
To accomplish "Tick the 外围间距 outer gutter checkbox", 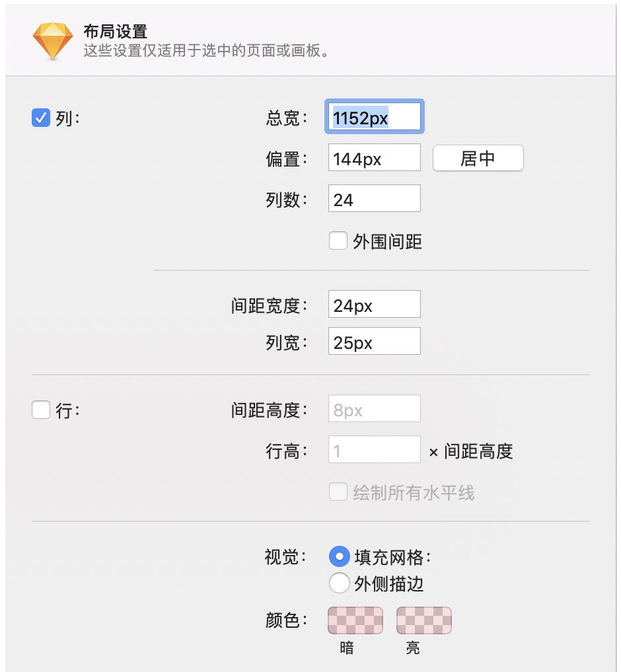I will click(x=338, y=241).
